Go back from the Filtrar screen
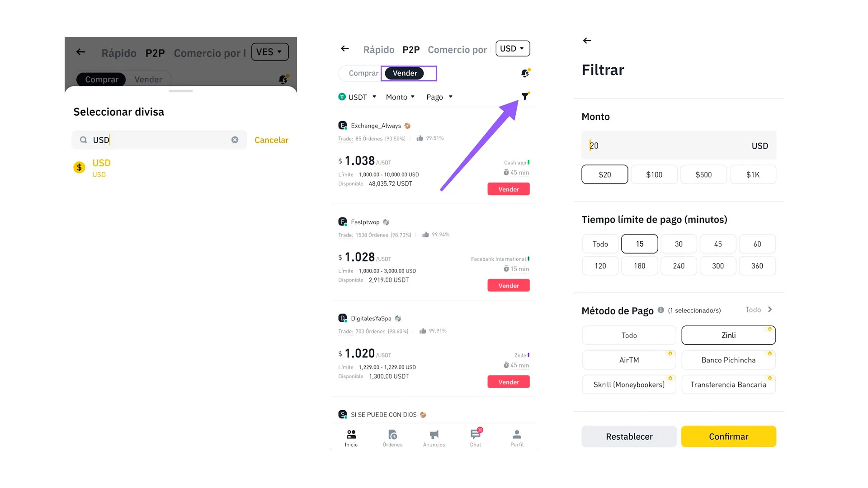This screenshot has width=868, height=488. [587, 41]
